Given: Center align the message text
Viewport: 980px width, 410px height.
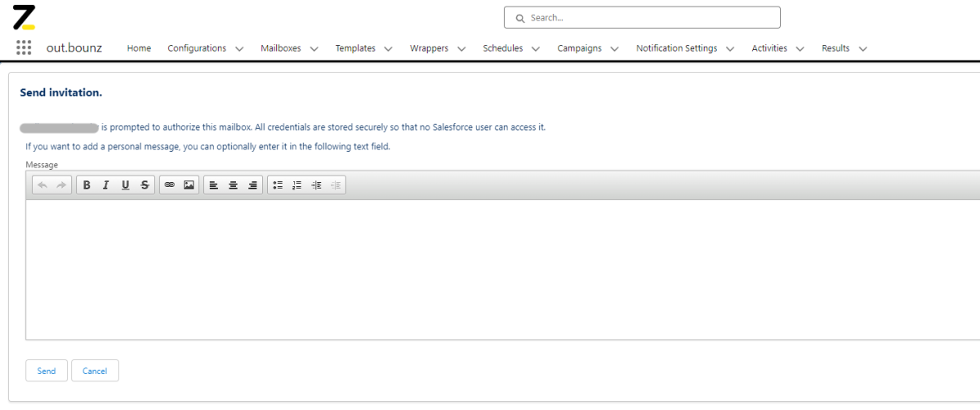Looking at the screenshot, I should (x=233, y=185).
